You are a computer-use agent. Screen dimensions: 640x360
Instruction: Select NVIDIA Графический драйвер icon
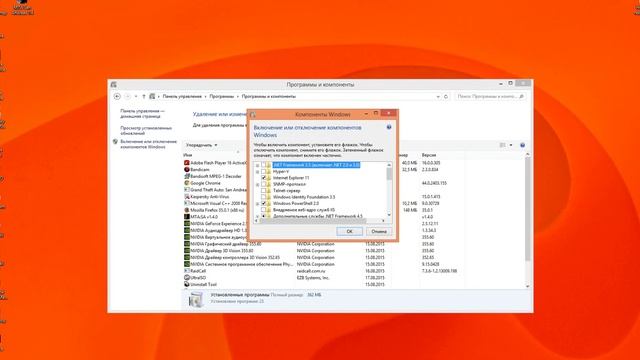(187, 244)
